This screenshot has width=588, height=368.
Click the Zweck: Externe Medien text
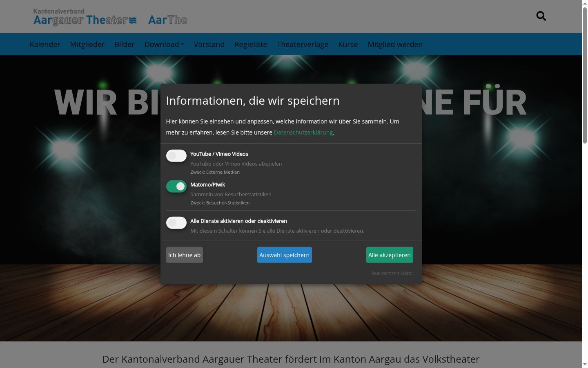[215, 172]
